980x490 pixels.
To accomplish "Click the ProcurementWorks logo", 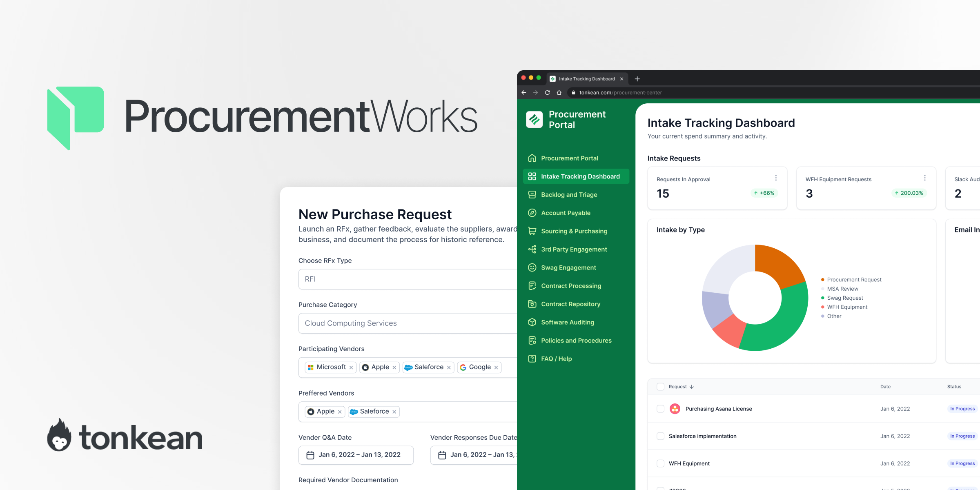I will point(263,118).
